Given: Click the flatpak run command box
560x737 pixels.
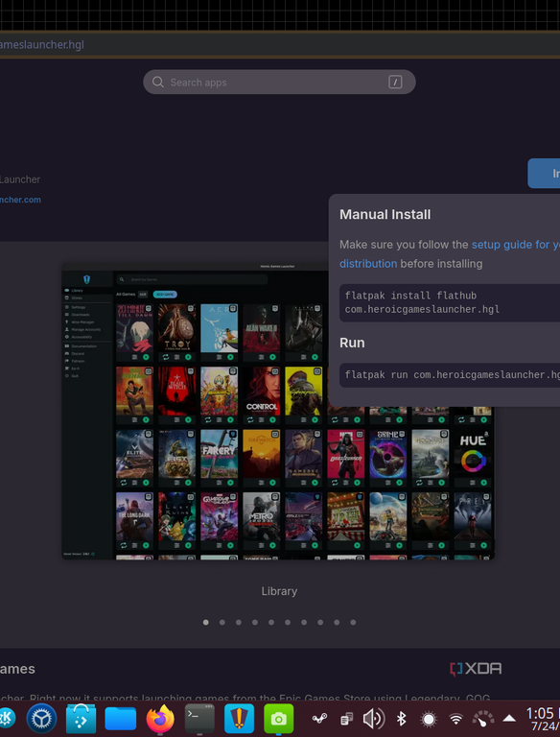Looking at the screenshot, I should tap(450, 375).
